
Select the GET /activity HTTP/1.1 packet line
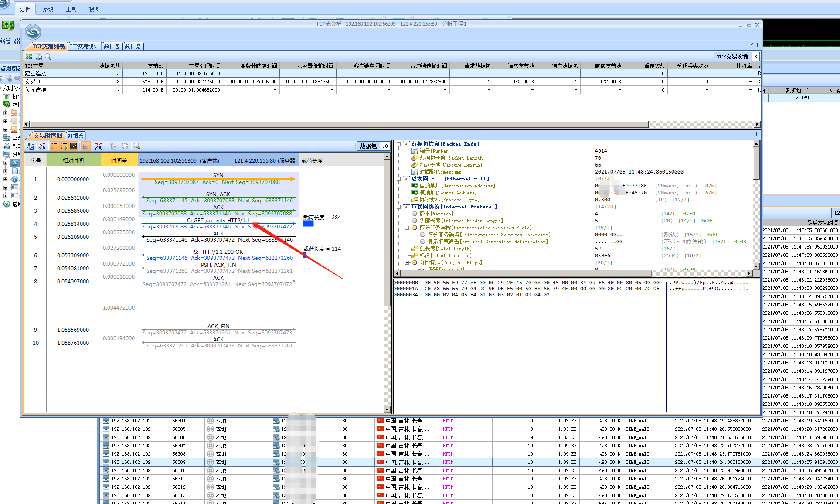point(218,223)
